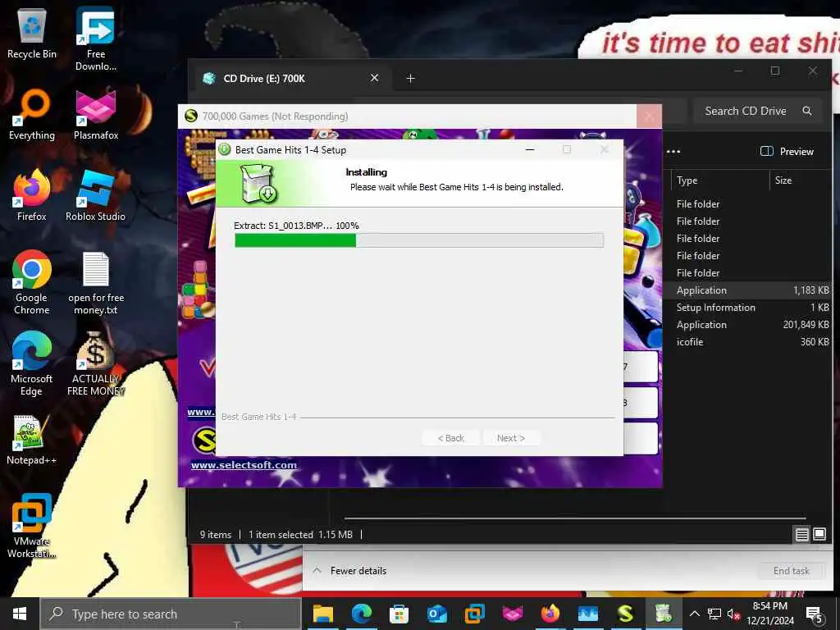Collapse Task Manager with Fewer details
The height and width of the screenshot is (630, 840).
coord(349,571)
